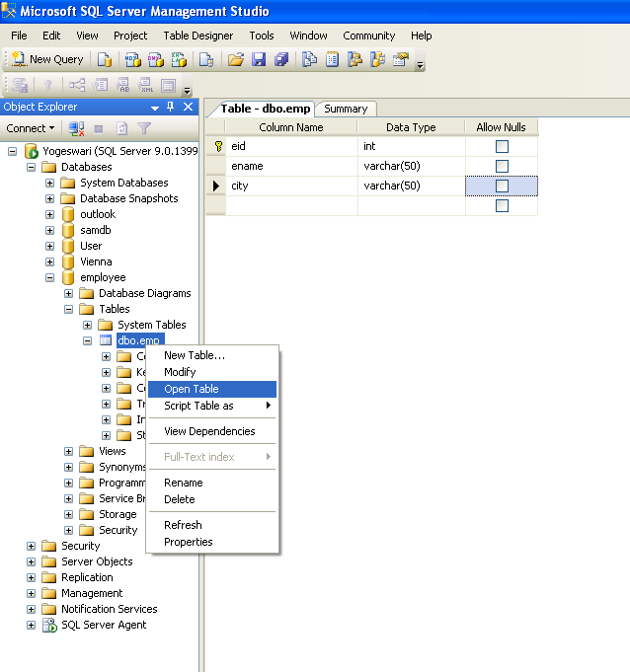
Task: Choose Refresh in the context menu
Action: (x=212, y=525)
